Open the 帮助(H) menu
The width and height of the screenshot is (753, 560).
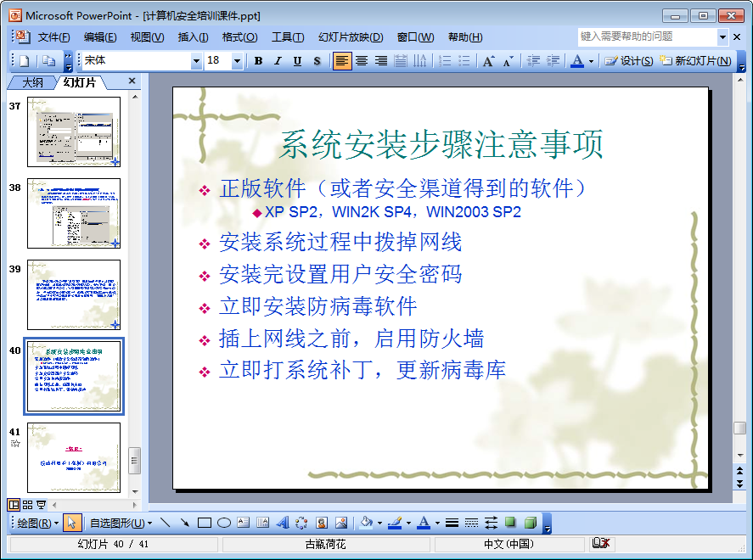pos(465,37)
